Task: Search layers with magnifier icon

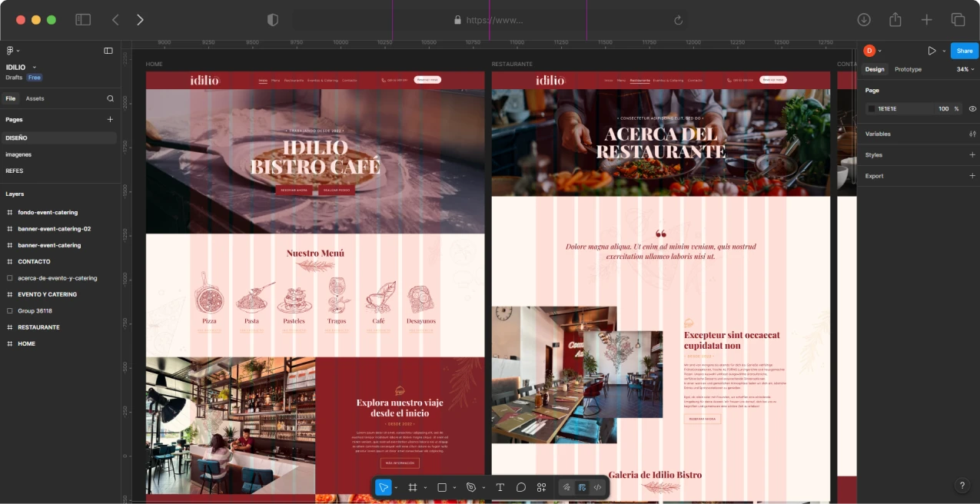Action: [x=110, y=98]
